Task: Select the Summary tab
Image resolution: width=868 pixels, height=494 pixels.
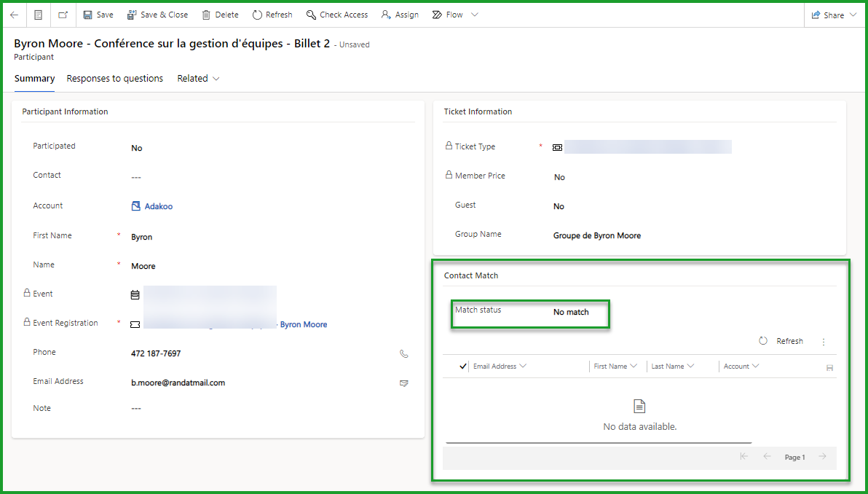Action: [34, 79]
